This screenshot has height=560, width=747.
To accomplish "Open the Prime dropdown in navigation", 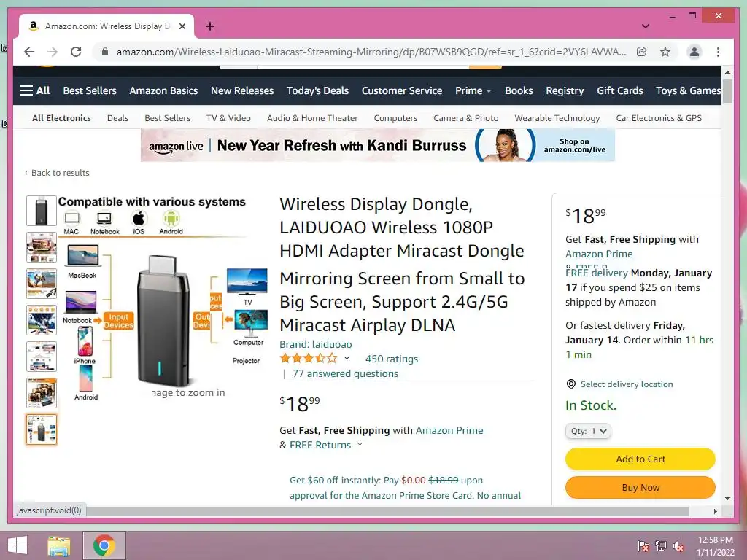I will (x=473, y=90).
